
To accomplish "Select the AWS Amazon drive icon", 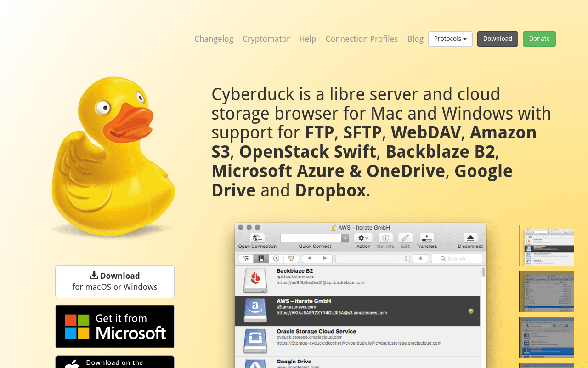I will click(255, 311).
